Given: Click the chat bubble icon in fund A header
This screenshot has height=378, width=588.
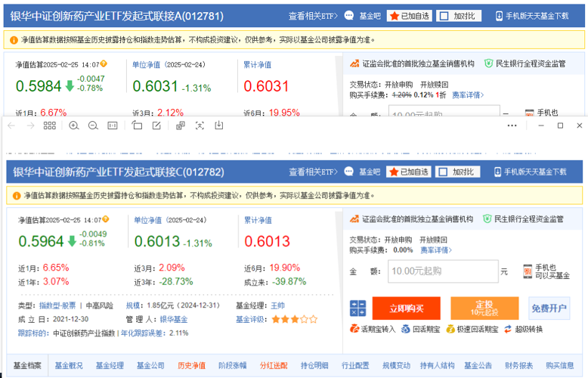Looking at the screenshot, I should tap(348, 16).
